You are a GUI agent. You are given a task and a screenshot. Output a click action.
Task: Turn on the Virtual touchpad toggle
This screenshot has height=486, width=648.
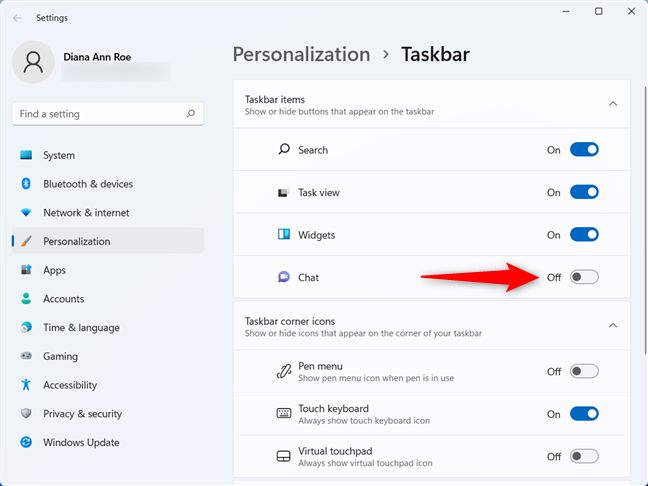pyautogui.click(x=584, y=456)
